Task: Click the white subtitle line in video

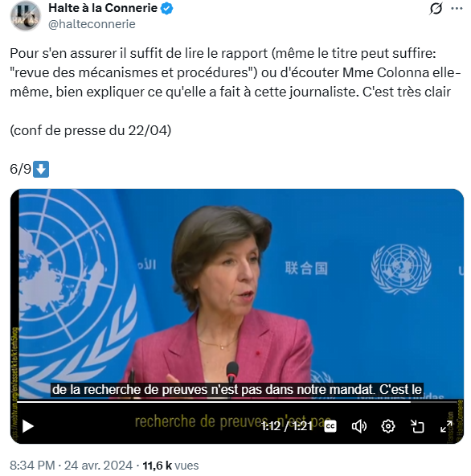Action: (237, 390)
